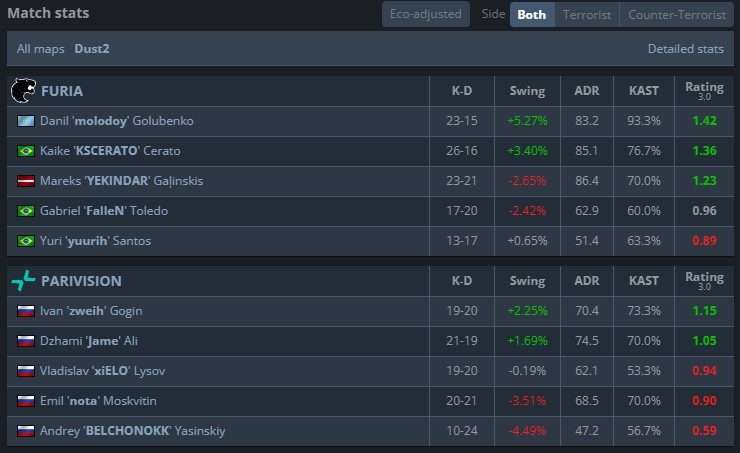Click the Brazilian flag next to FalleN

tap(26, 211)
